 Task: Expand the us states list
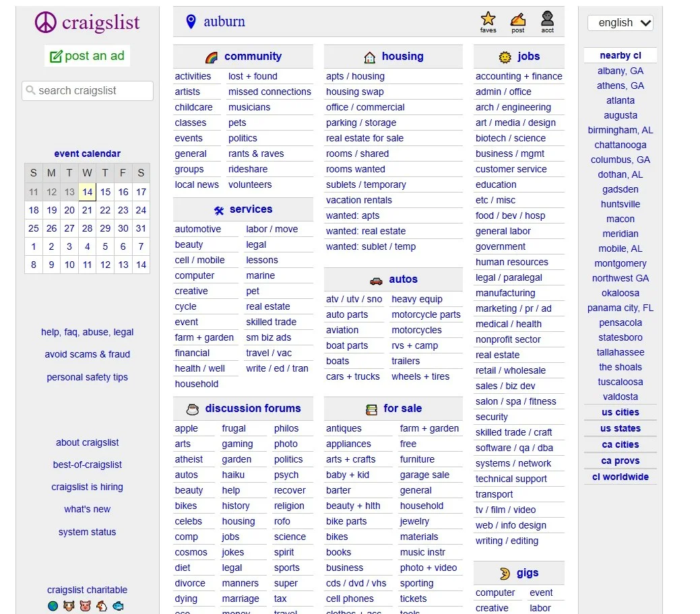620,428
